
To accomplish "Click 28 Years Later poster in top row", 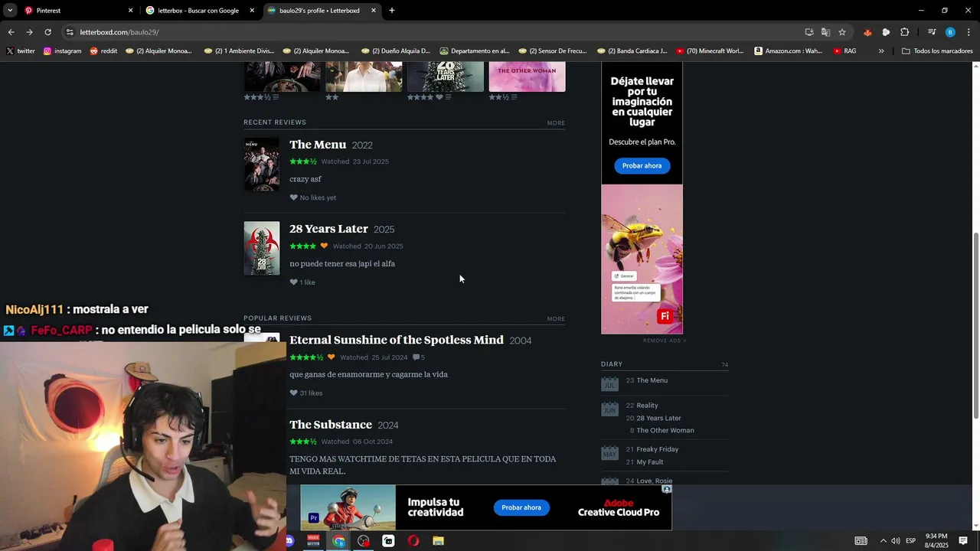I will pos(446,77).
